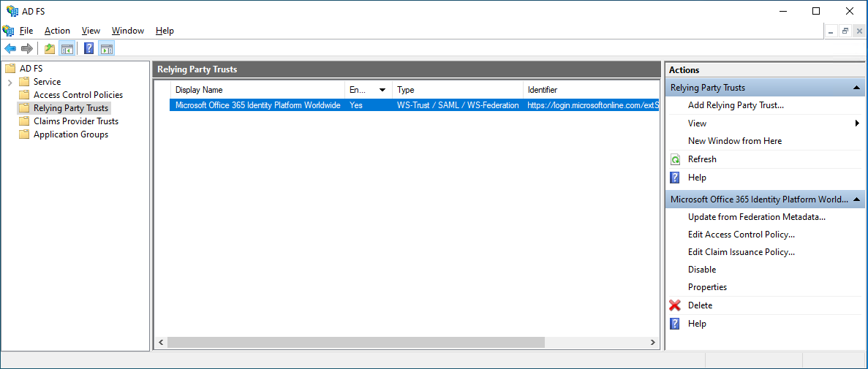Viewport: 868px width, 369px height.
Task: Click the Up One Level folder icon
Action: pos(50,49)
